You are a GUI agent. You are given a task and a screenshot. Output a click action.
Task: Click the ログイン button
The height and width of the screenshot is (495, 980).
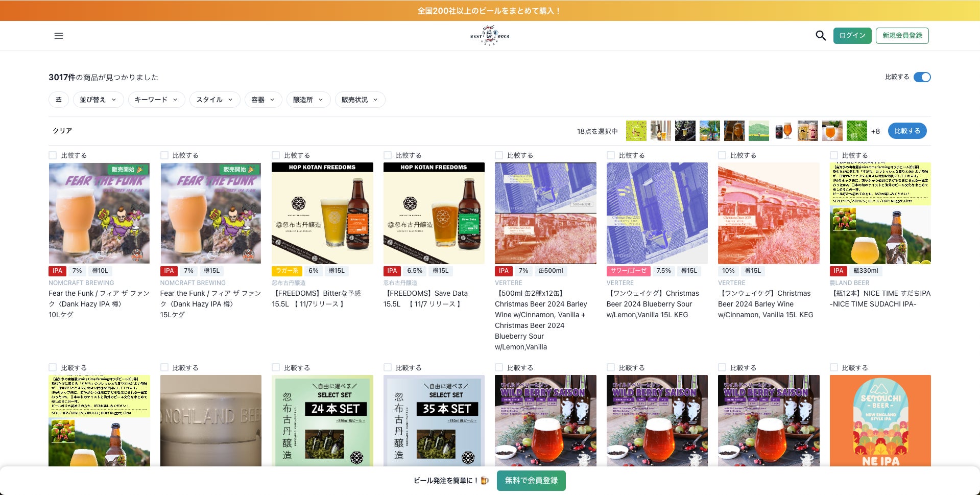(852, 35)
